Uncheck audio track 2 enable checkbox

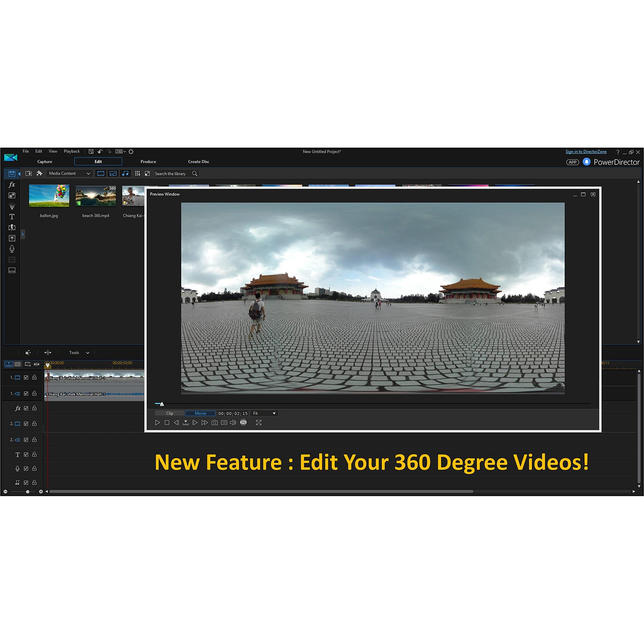(x=26, y=440)
